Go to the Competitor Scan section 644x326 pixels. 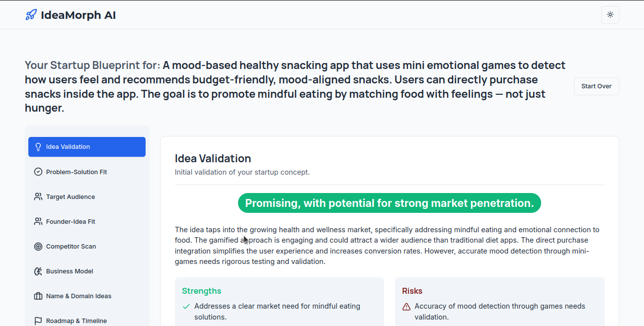coord(71,246)
